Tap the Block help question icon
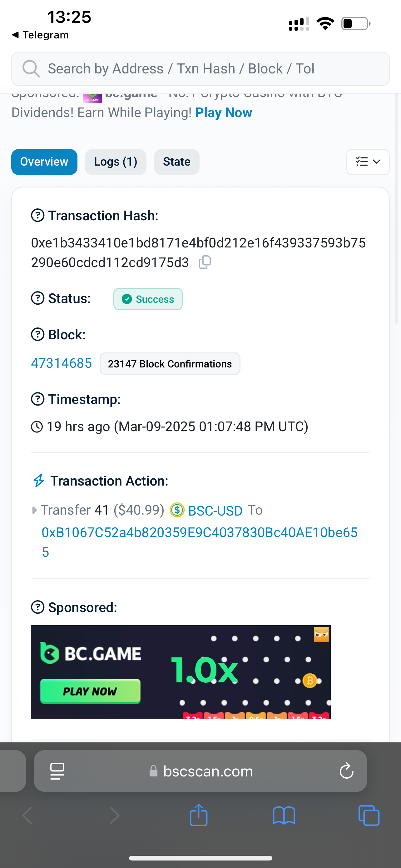 pos(38,335)
